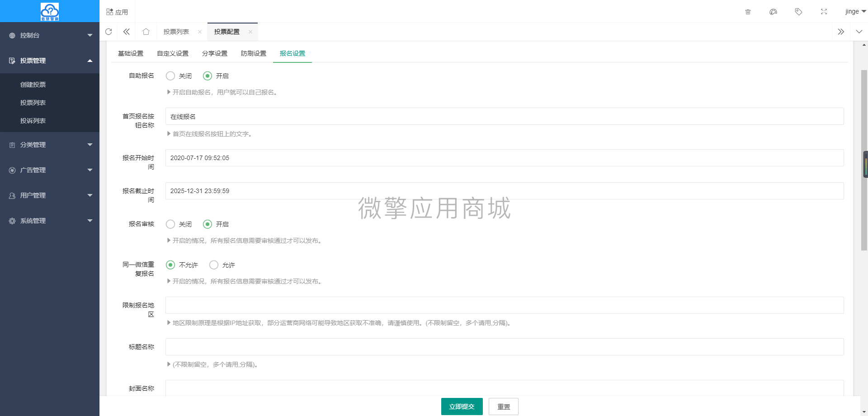868x416 pixels.
Task: Click the 报名开始时间 date field
Action: [505, 158]
